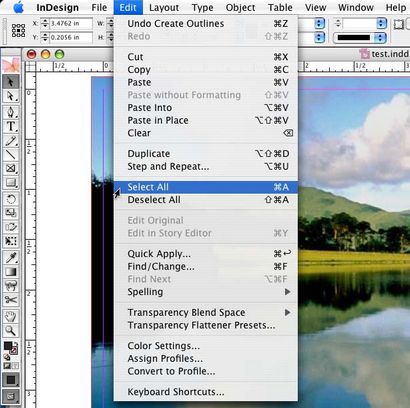Image resolution: width=410 pixels, height=408 pixels.
Task: Open Keyboard Shortcuts...
Action: 206,392
